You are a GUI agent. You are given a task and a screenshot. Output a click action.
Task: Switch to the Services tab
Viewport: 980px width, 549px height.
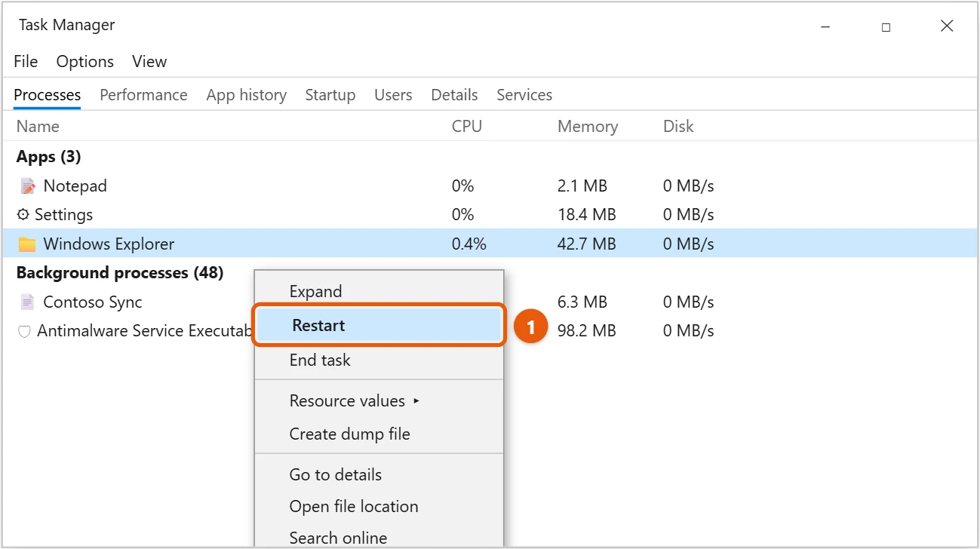click(524, 95)
